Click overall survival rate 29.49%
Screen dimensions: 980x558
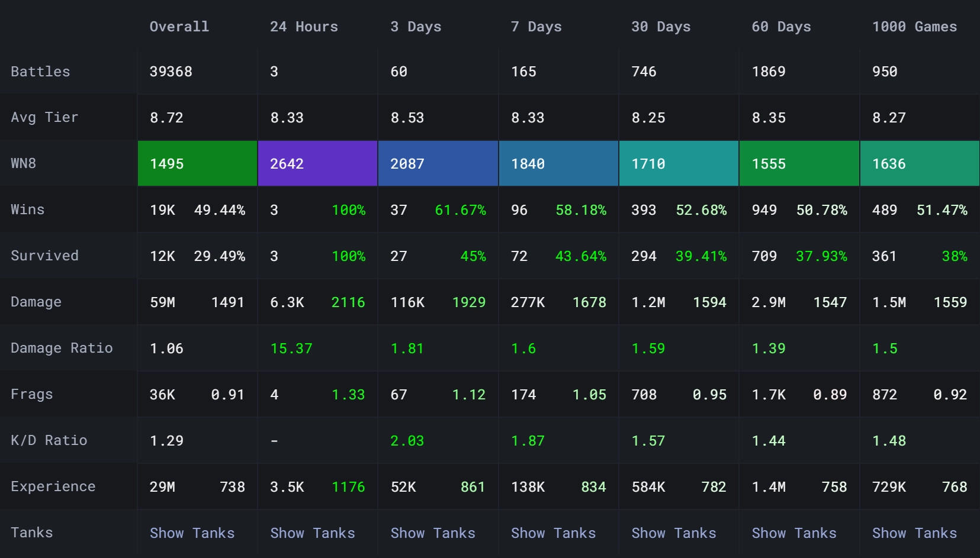220,256
